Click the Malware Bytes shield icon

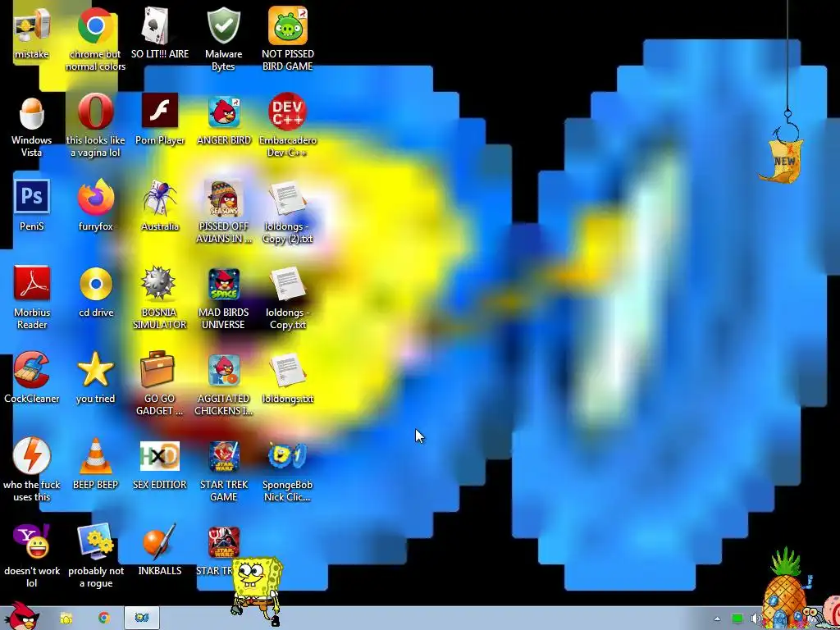click(223, 25)
